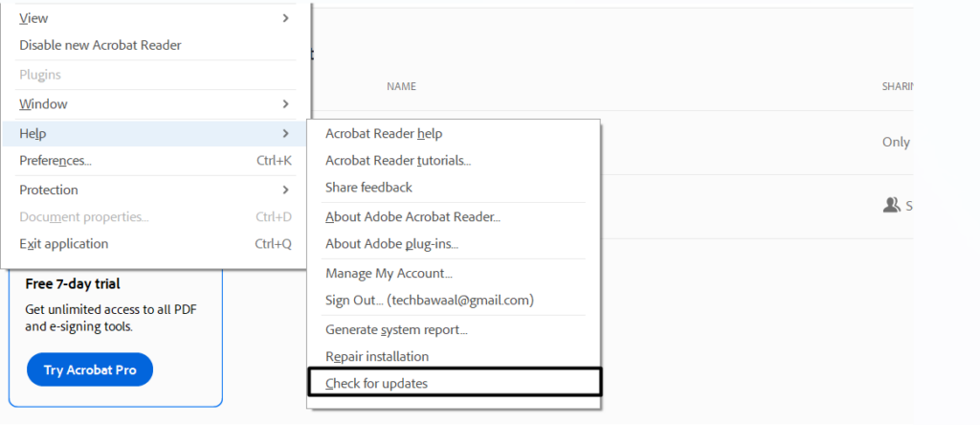The height and width of the screenshot is (425, 980).
Task: Select Disable new Acrobat Reader
Action: click(x=100, y=45)
